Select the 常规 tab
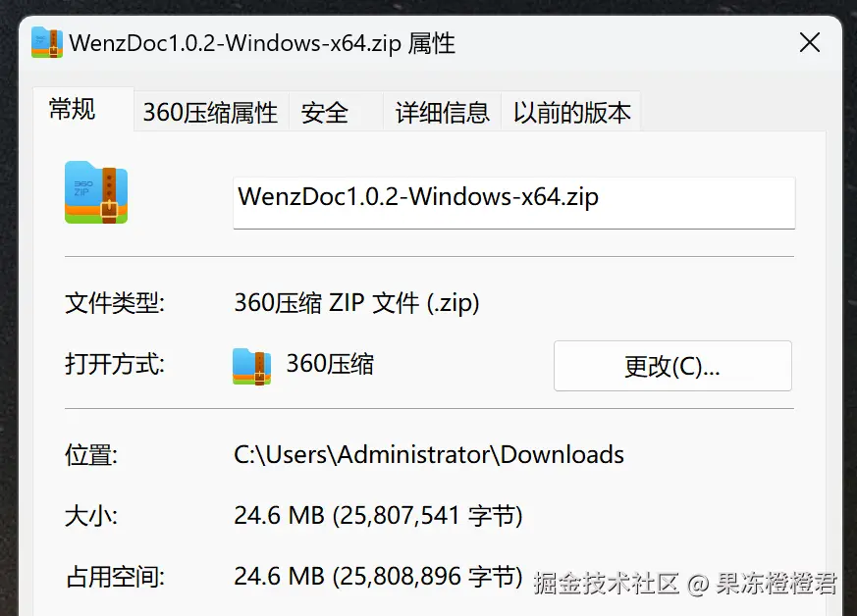Viewport: 857px width, 616px height. click(73, 109)
